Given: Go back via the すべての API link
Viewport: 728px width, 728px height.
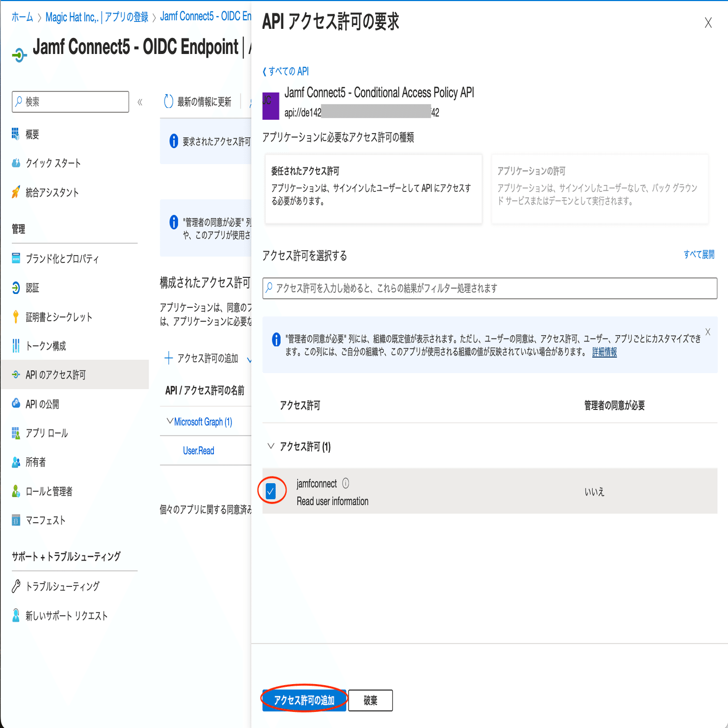Looking at the screenshot, I should 286,71.
